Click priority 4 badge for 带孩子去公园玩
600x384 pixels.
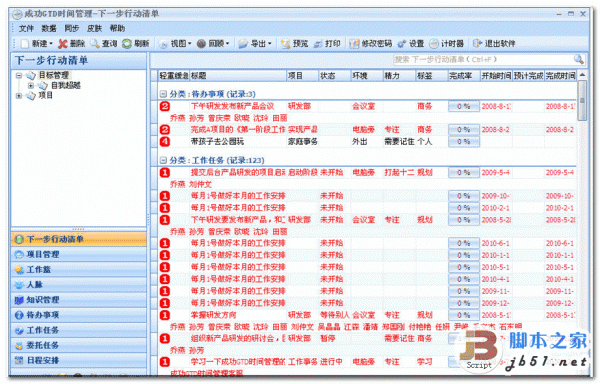coord(165,142)
